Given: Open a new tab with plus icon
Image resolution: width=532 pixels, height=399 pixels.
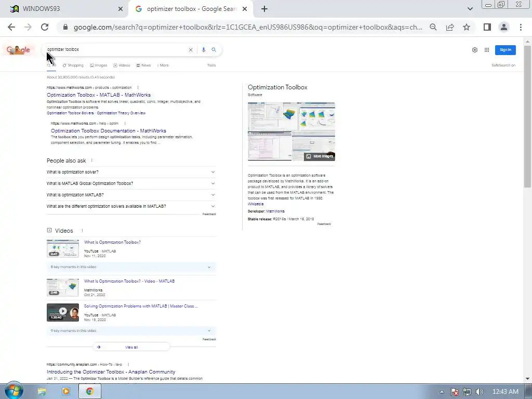Looking at the screenshot, I should pyautogui.click(x=264, y=9).
